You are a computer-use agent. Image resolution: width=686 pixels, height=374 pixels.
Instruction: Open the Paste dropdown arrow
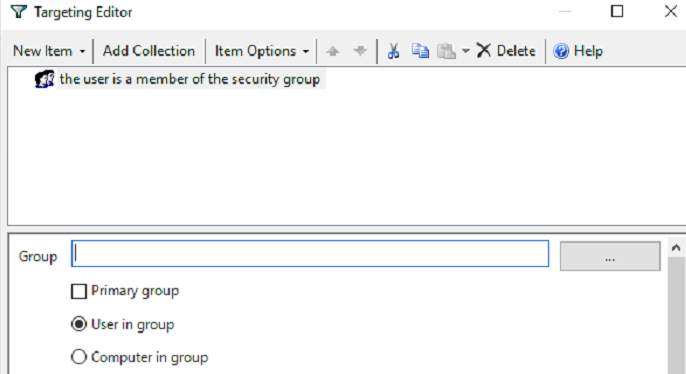click(x=466, y=51)
